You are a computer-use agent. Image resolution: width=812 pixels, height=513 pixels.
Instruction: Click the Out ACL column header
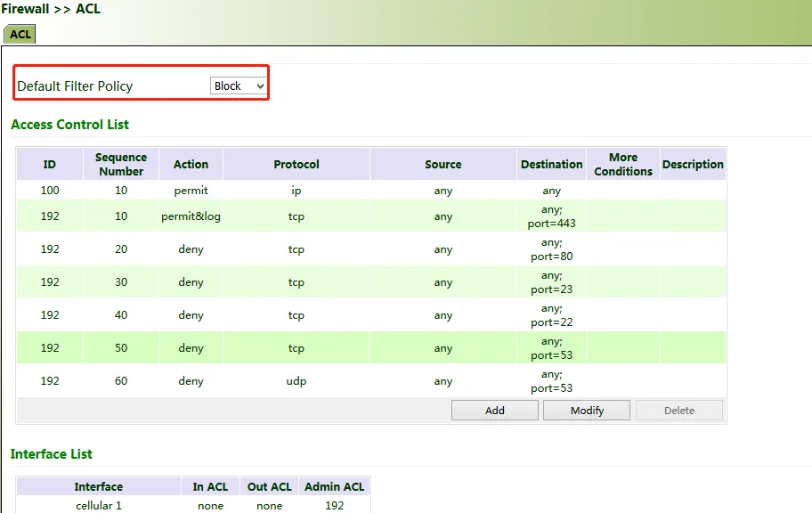tap(269, 486)
